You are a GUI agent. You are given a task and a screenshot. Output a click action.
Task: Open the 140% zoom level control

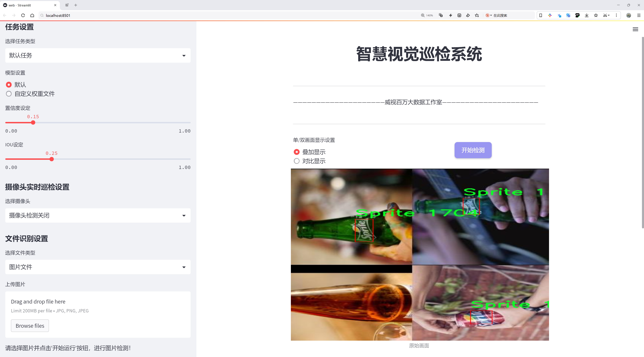(x=427, y=15)
